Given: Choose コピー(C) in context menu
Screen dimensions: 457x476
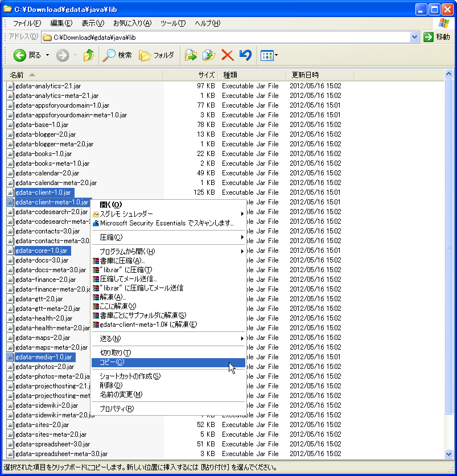Looking at the screenshot, I should tap(168, 362).
